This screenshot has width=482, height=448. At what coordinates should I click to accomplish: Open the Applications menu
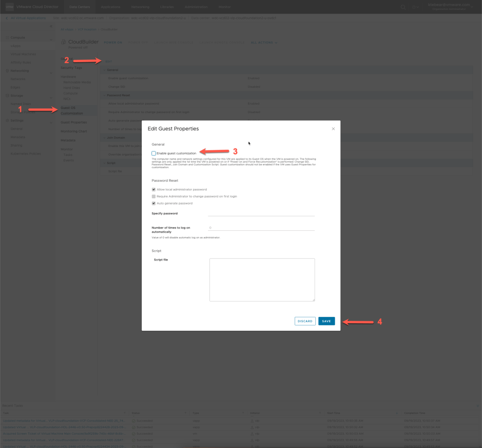111,7
